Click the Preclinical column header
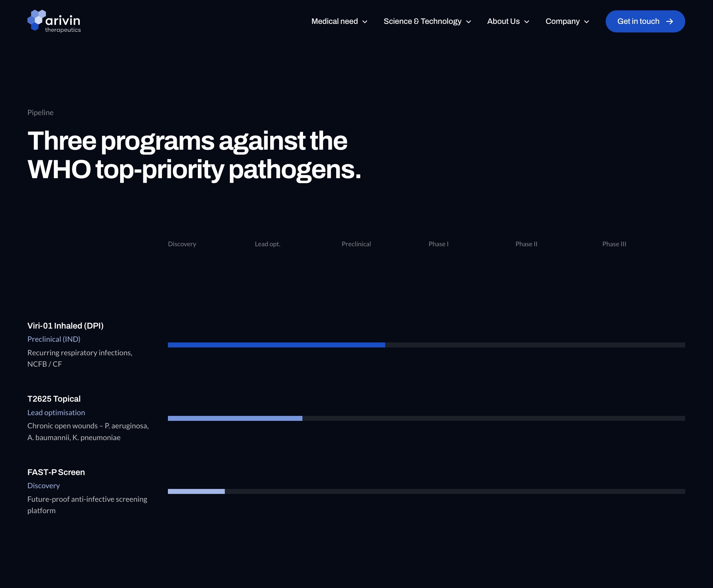Image resolution: width=713 pixels, height=588 pixels. [x=356, y=244]
